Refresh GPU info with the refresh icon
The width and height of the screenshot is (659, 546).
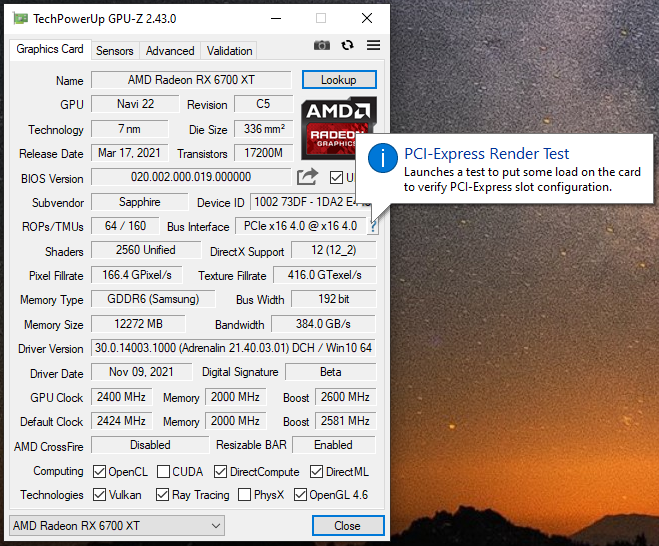(x=348, y=45)
